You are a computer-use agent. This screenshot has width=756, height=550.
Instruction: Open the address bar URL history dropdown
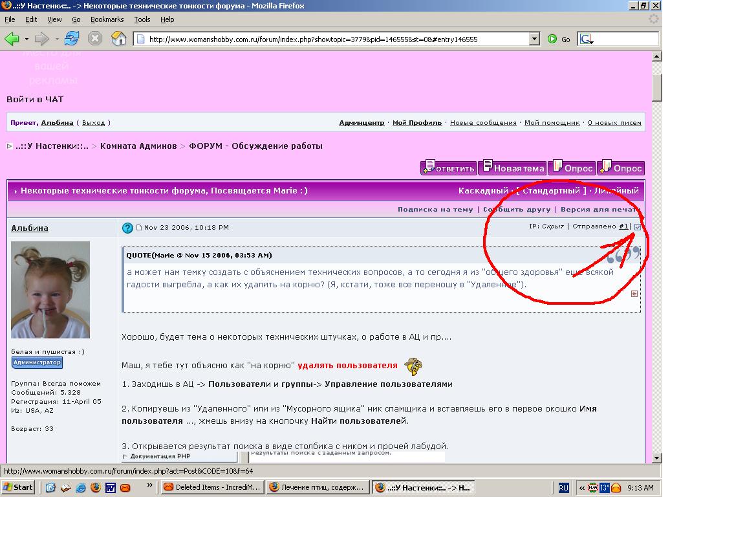point(534,39)
